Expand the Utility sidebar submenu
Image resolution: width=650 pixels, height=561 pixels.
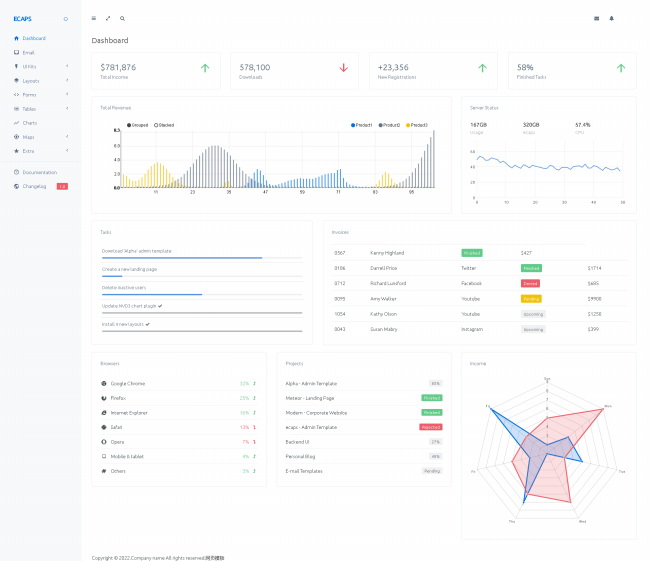coord(40,66)
